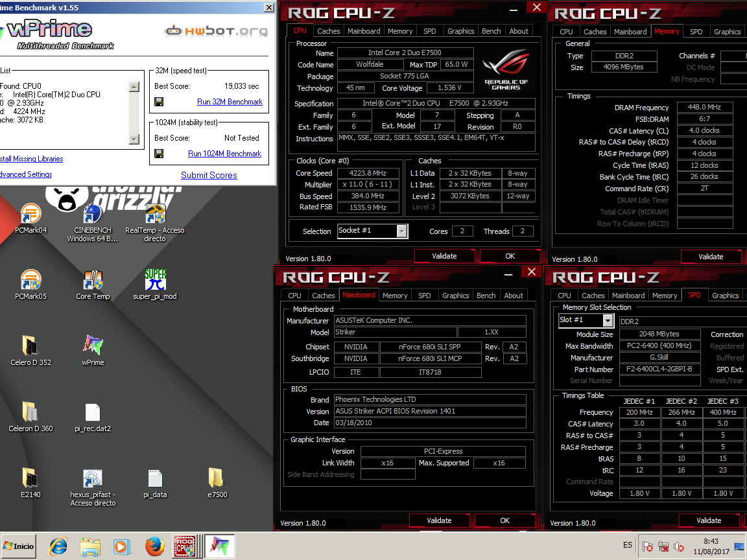Click Validate in the CPU tab window
This screenshot has width=747, height=560.
[x=444, y=256]
